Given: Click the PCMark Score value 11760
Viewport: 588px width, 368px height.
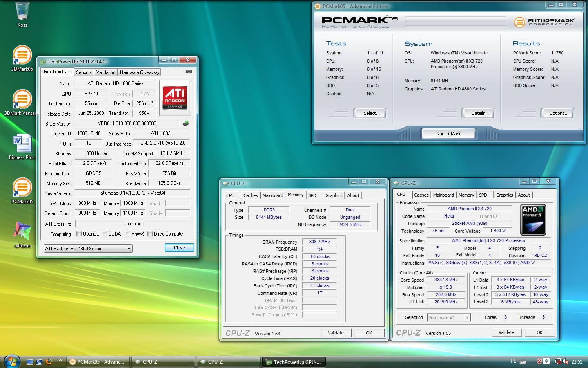Looking at the screenshot, I should coord(557,53).
